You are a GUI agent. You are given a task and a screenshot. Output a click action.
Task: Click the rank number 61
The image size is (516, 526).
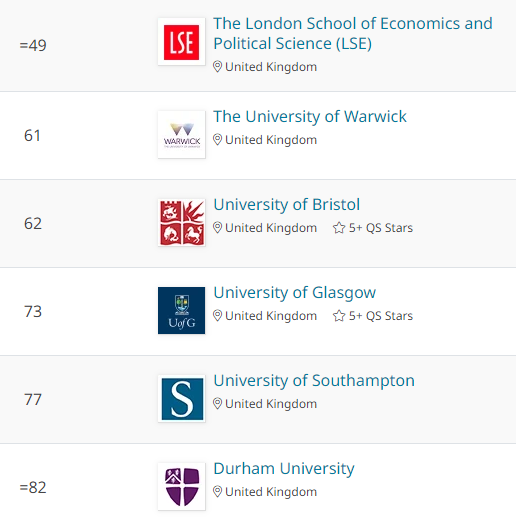click(32, 136)
